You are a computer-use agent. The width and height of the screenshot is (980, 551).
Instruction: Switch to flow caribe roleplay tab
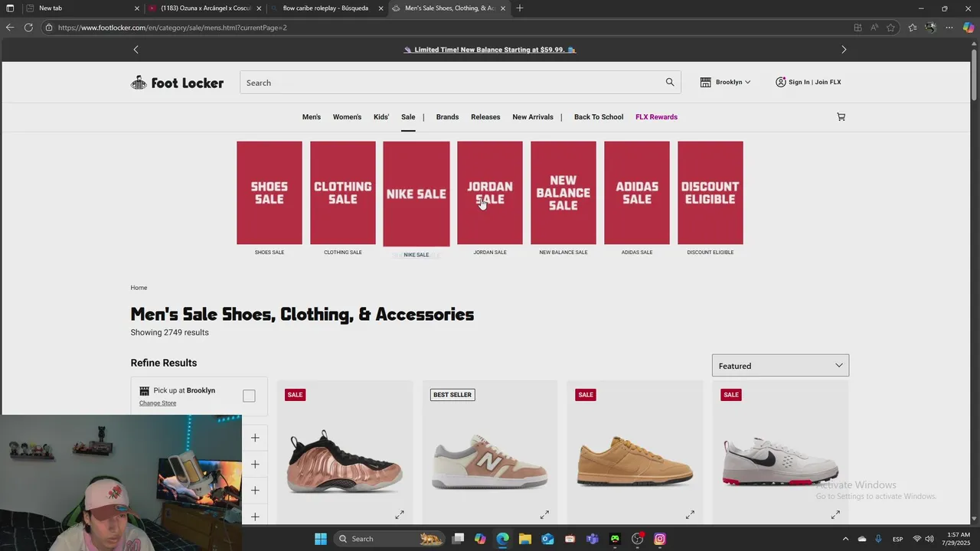(325, 8)
